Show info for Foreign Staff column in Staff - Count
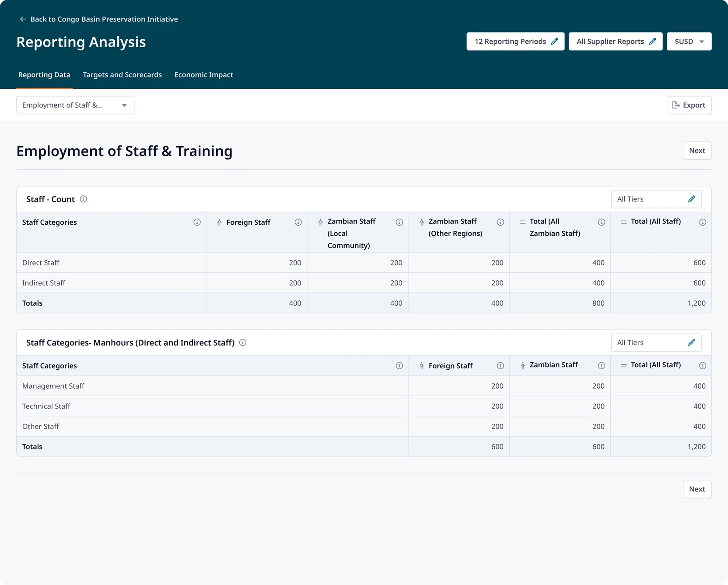Screen dimensions: 728x585 click(298, 222)
